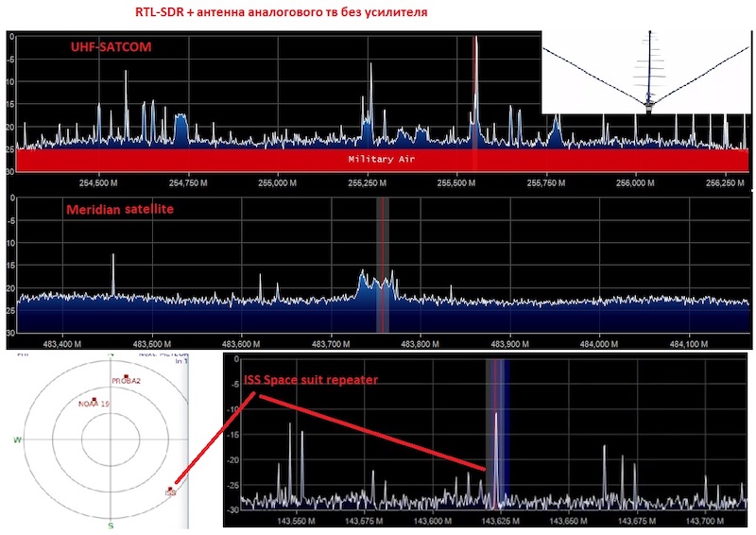Click the 484,000 M frequency tick
The width and height of the screenshot is (756, 535).
tap(600, 343)
